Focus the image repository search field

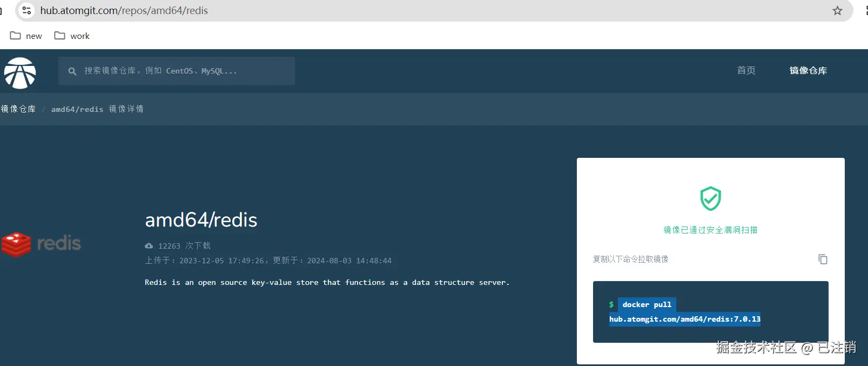point(177,71)
